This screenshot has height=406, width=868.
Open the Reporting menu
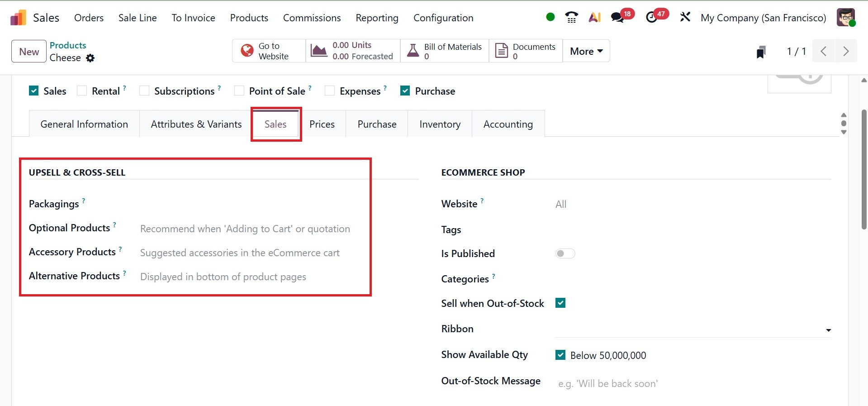click(377, 18)
